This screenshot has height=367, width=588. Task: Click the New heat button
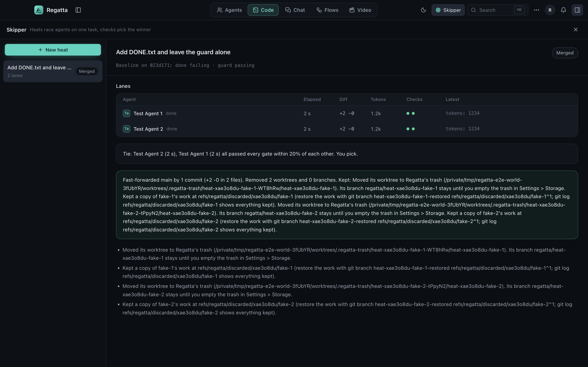[x=53, y=50]
